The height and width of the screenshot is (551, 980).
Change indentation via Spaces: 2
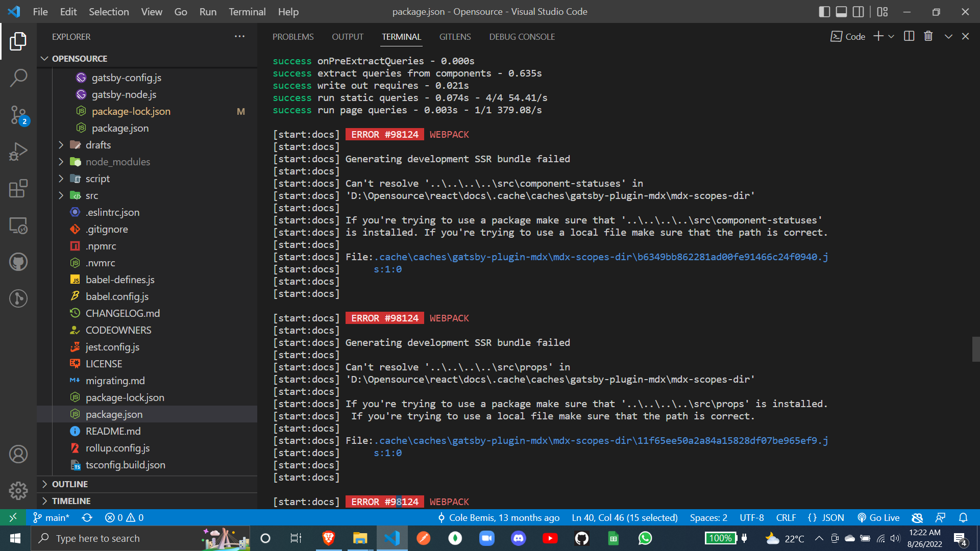click(x=708, y=517)
